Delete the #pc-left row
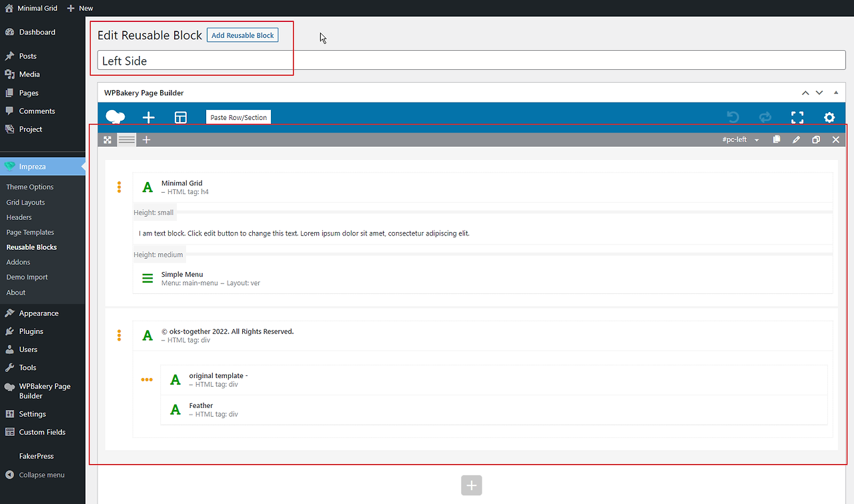Image resolution: width=854 pixels, height=504 pixels. pyautogui.click(x=836, y=140)
